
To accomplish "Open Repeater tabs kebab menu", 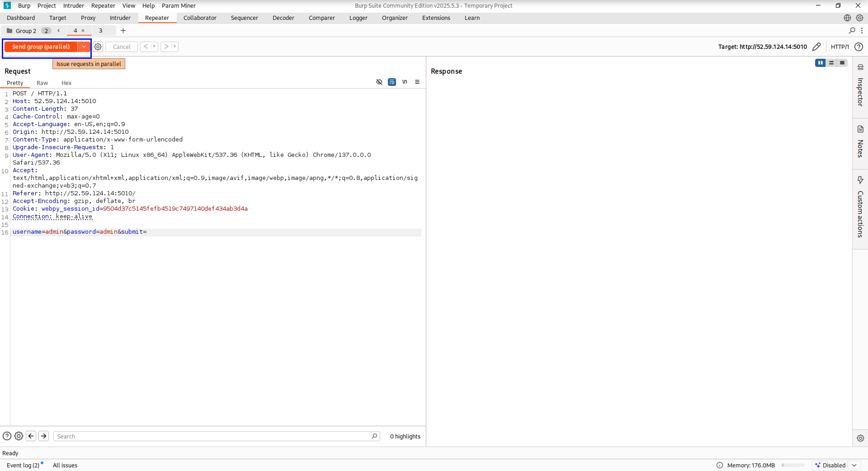I will coord(862,31).
